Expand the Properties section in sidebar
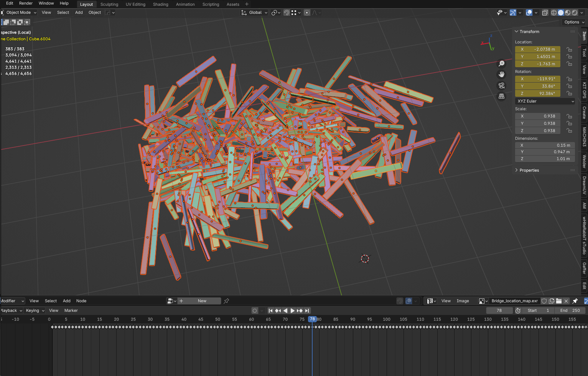Image resolution: width=588 pixels, height=376 pixels. [529, 170]
